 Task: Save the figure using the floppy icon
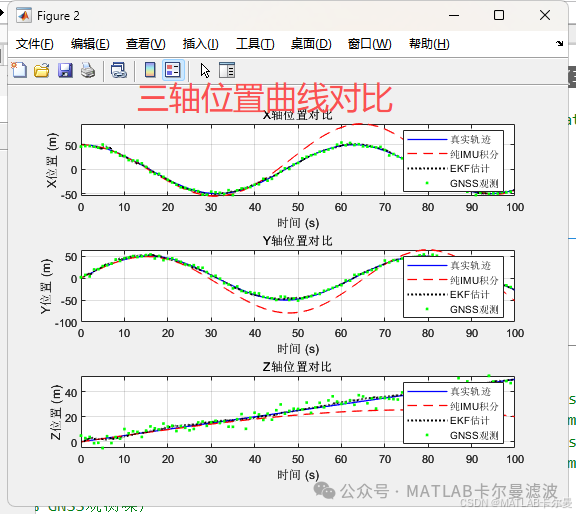click(x=65, y=70)
